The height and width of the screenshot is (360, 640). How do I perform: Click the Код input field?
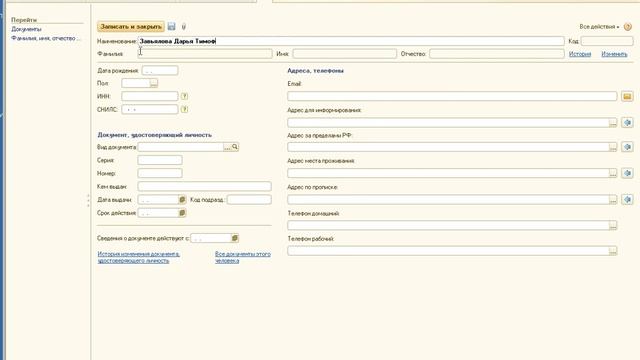607,41
